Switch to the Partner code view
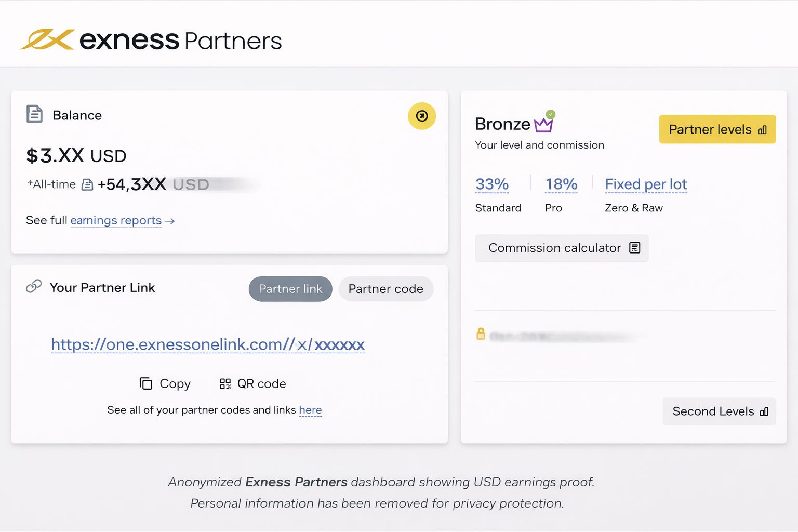The height and width of the screenshot is (532, 798). tap(385, 289)
